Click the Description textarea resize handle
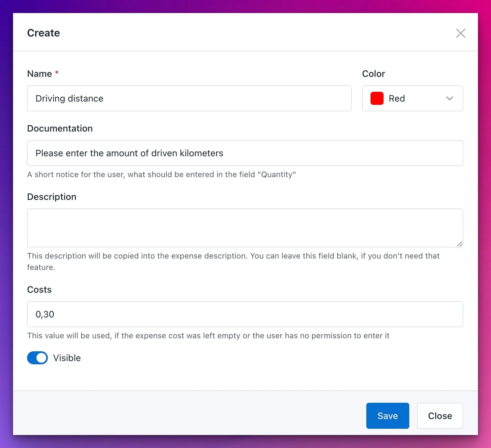The height and width of the screenshot is (448, 491). coord(459,244)
